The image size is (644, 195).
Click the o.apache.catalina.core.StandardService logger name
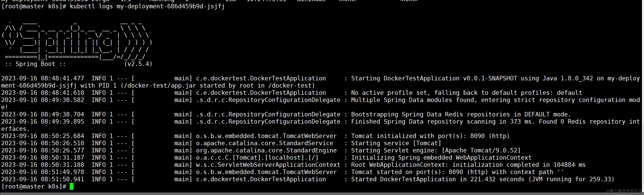click(265, 143)
